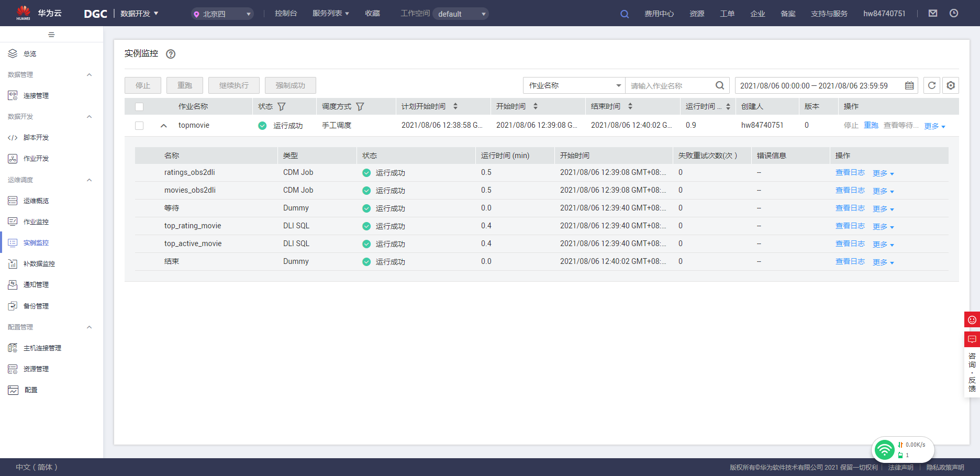
Task: Open the calendar date picker icon
Action: [x=909, y=85]
